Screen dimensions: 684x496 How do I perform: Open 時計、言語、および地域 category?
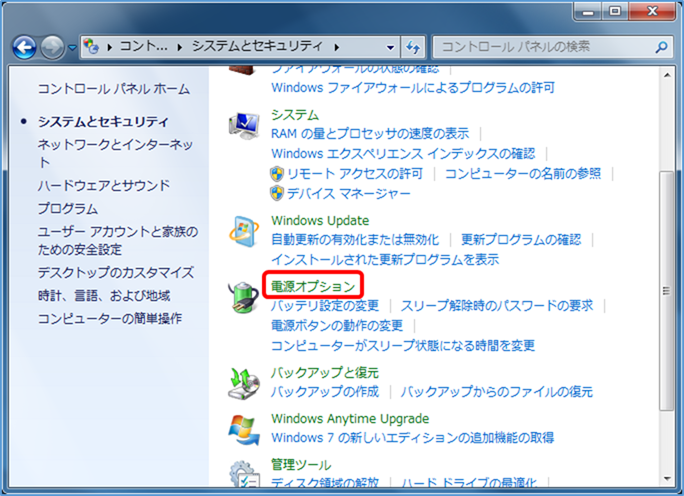(104, 296)
